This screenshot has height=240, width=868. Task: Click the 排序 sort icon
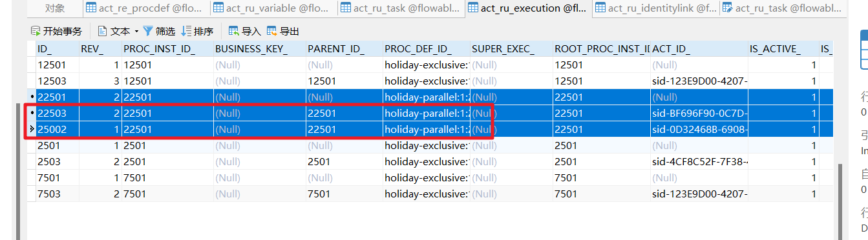coord(186,31)
